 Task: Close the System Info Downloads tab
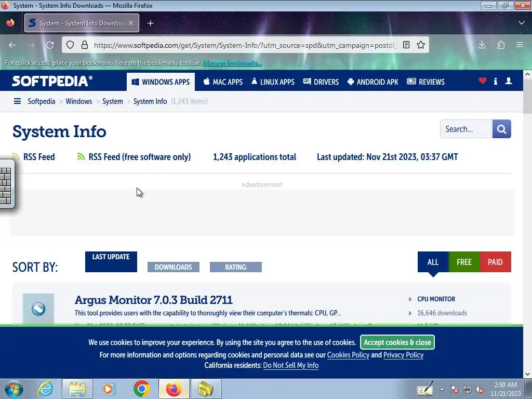131,23
